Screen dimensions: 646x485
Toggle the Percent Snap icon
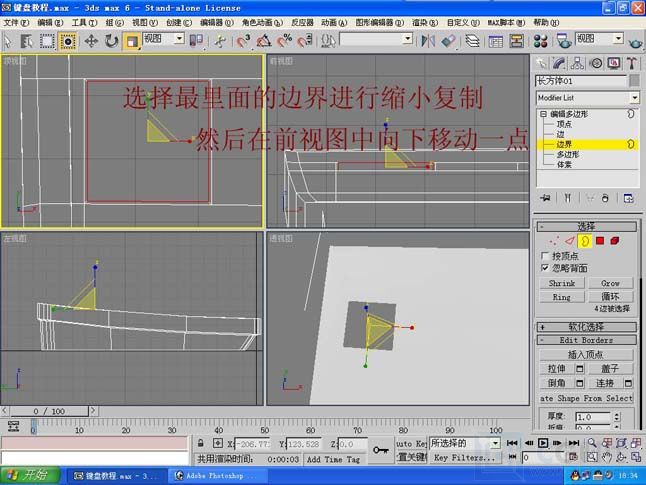click(284, 41)
